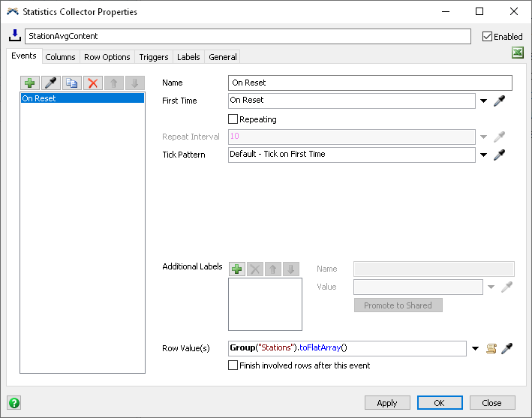Click the green plus add event button

(x=32, y=83)
